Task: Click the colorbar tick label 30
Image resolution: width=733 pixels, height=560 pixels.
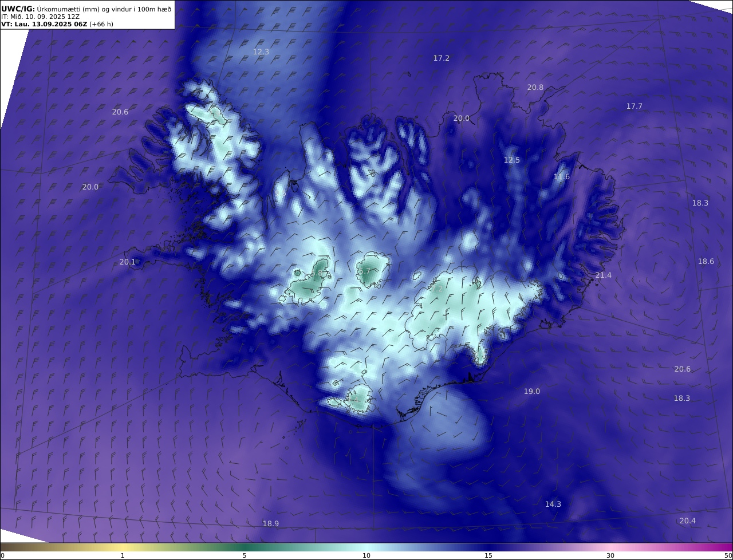Action: [x=610, y=555]
